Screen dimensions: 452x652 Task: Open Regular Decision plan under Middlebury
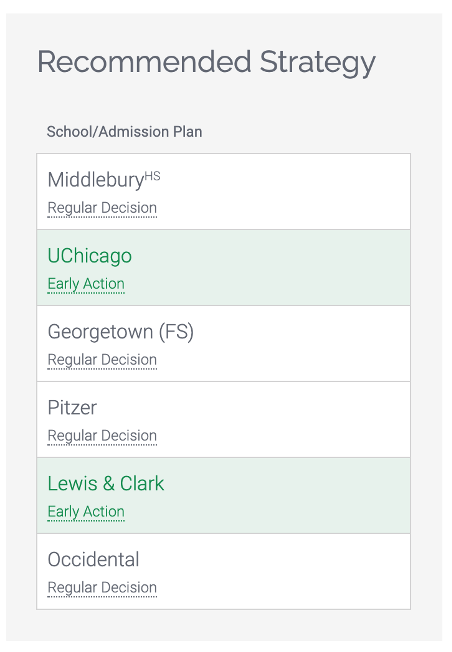click(102, 208)
